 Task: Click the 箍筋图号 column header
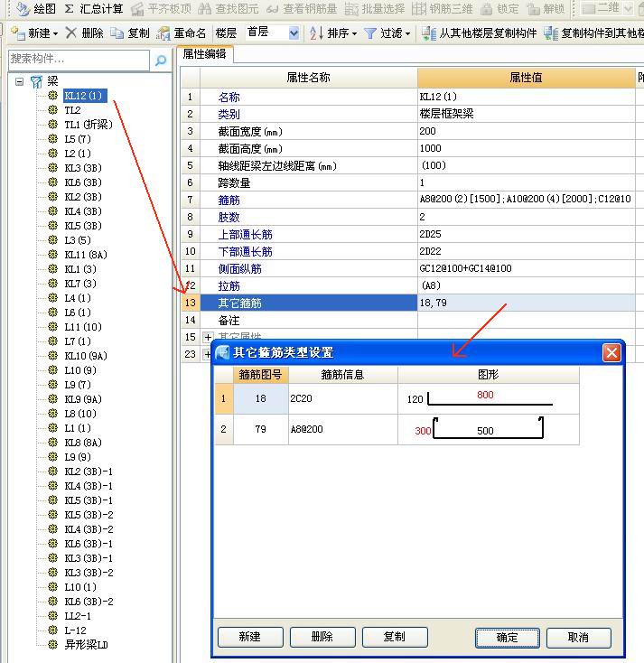261,375
